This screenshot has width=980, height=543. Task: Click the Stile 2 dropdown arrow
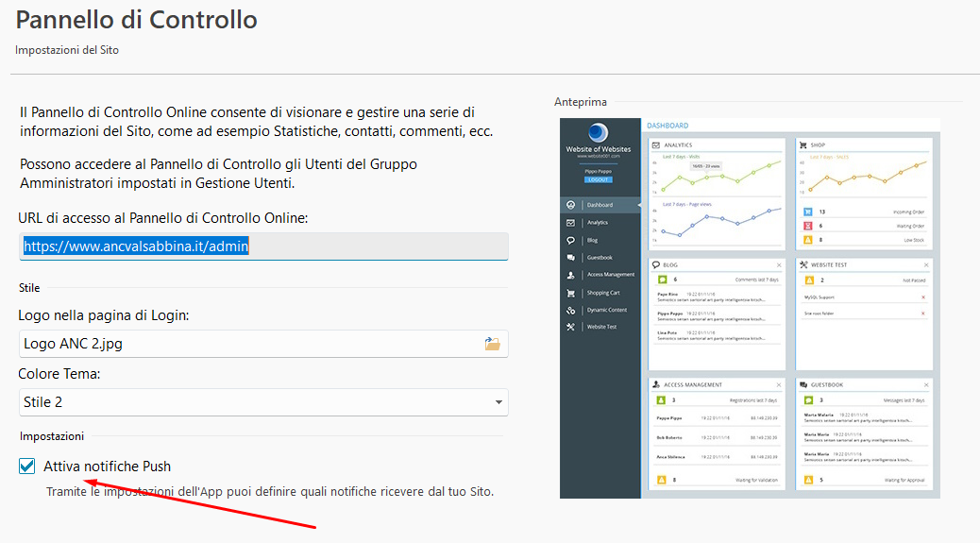tap(498, 403)
